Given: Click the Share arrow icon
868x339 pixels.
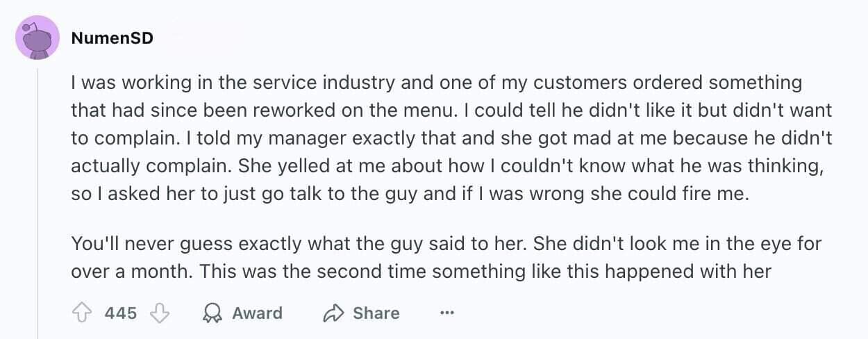Looking at the screenshot, I should point(334,313).
